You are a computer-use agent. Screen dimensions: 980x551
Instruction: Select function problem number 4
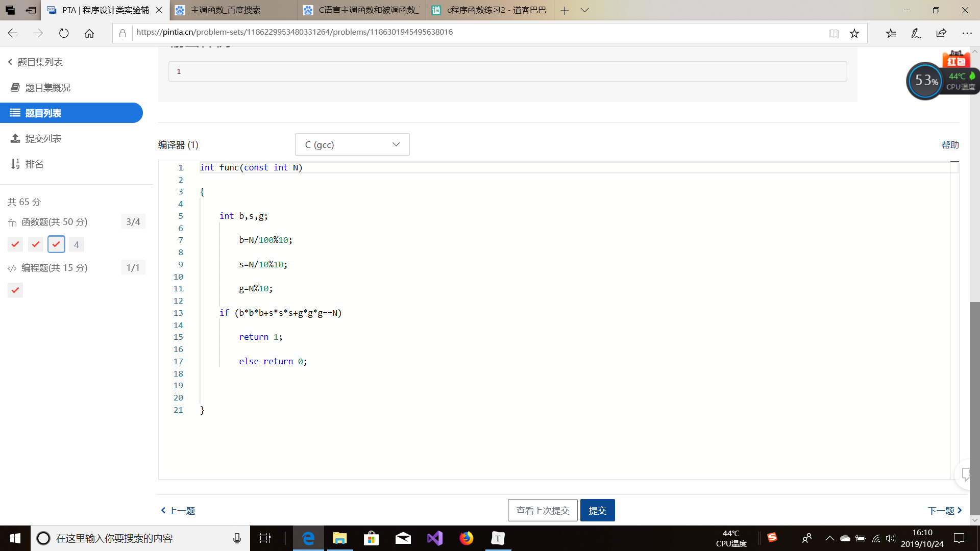[77, 244]
